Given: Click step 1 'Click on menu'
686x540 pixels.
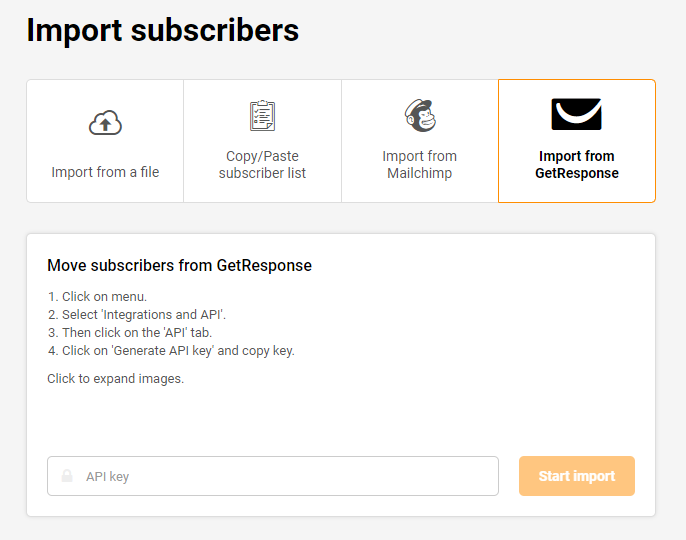Looking at the screenshot, I should pos(98,297).
